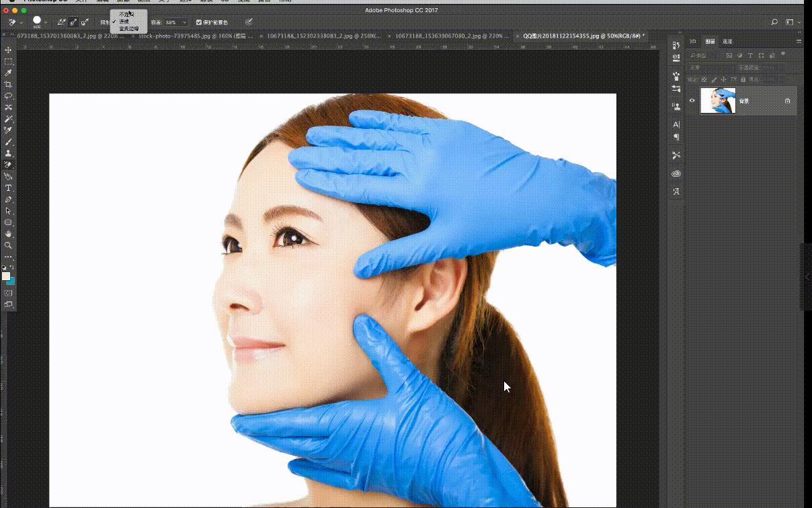812x508 pixels.
Task: Select the Lasso tool
Action: 9,96
